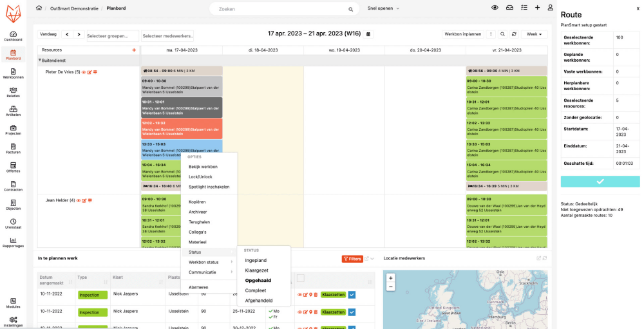This screenshot has height=329, width=644.
Task: Open the calendar date picker icon
Action: click(x=368, y=34)
